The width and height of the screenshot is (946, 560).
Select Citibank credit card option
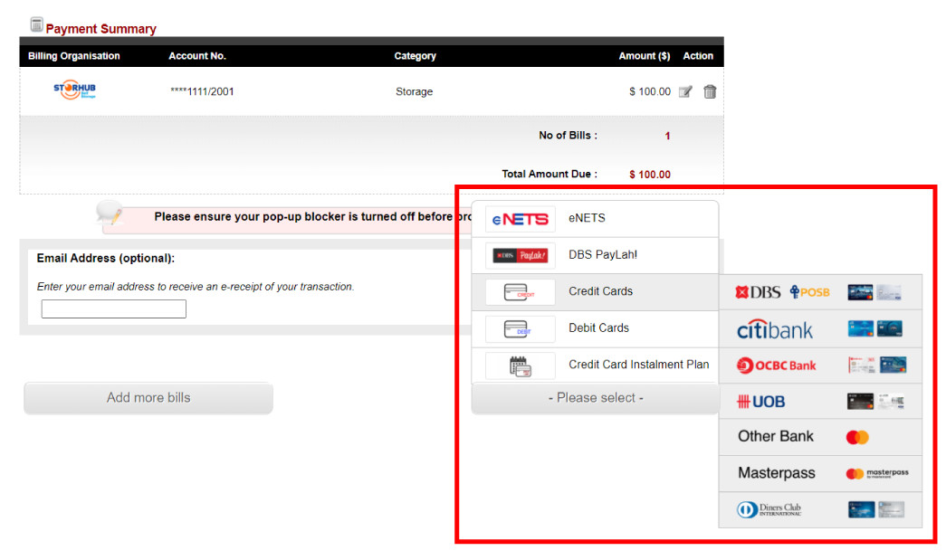[x=820, y=329]
